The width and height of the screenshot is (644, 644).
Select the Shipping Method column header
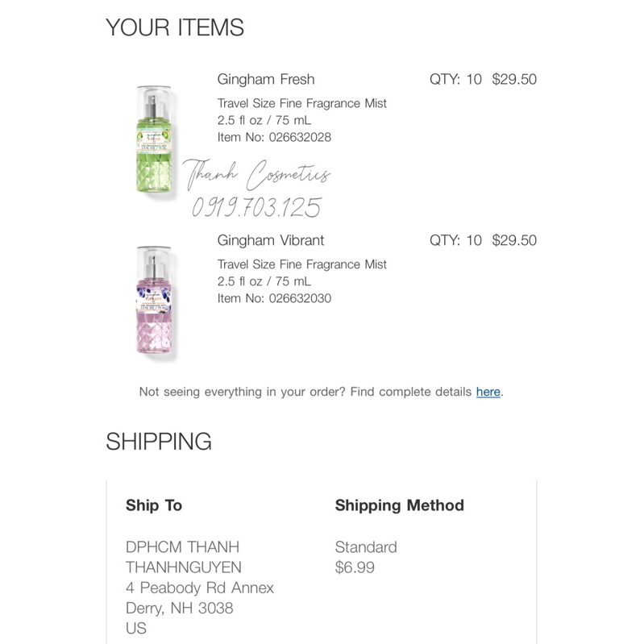point(399,505)
